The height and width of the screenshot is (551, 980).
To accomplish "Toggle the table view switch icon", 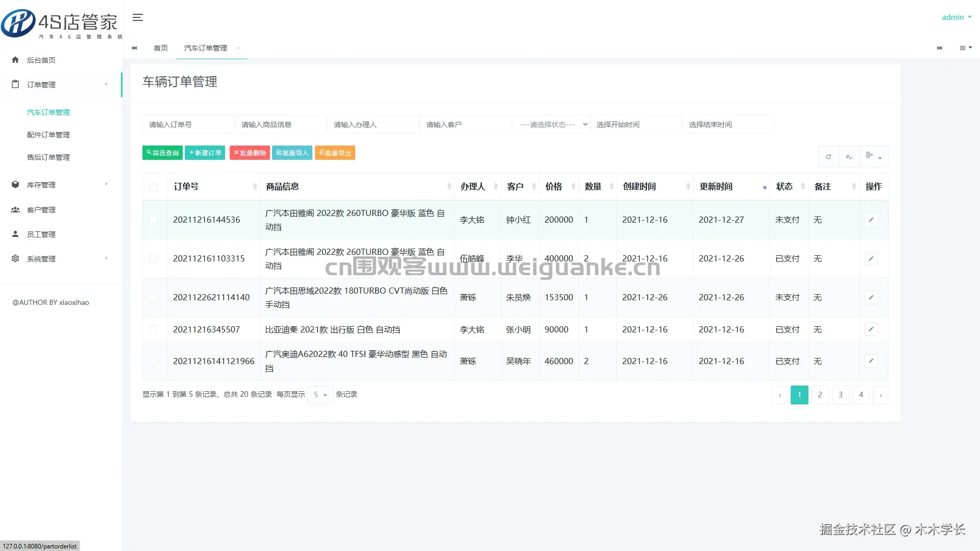I will 849,157.
